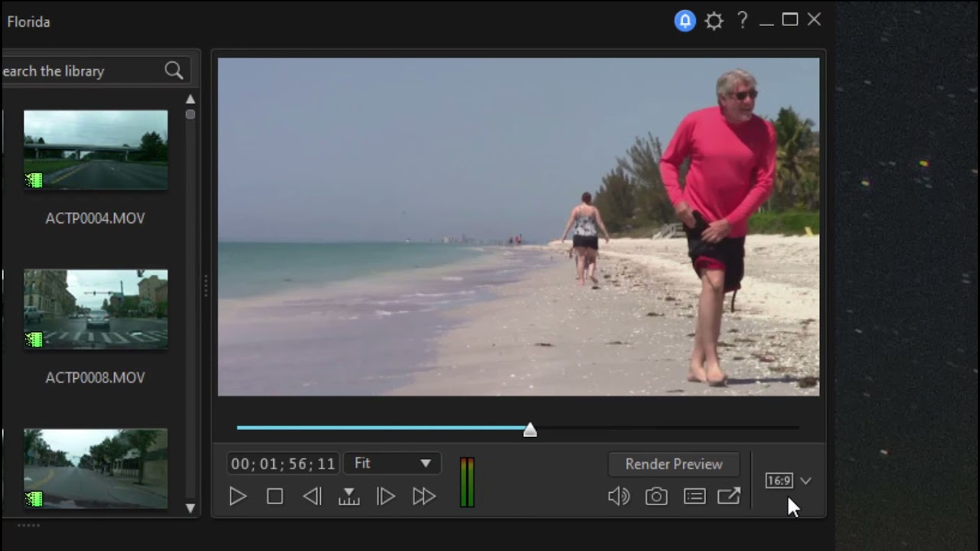Click the library search magnifier icon
This screenshot has height=551, width=980.
(x=174, y=70)
